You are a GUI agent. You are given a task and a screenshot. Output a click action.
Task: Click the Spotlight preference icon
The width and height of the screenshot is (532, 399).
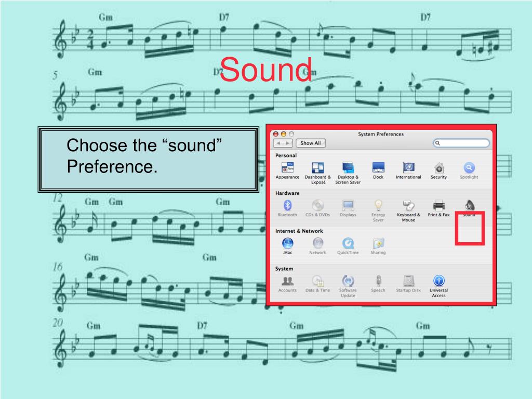tap(469, 168)
